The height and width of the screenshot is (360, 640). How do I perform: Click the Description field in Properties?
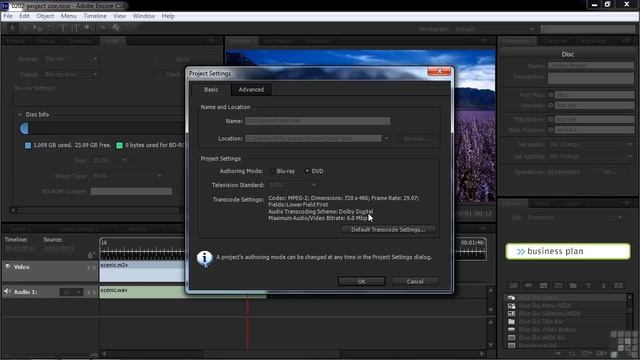point(591,78)
